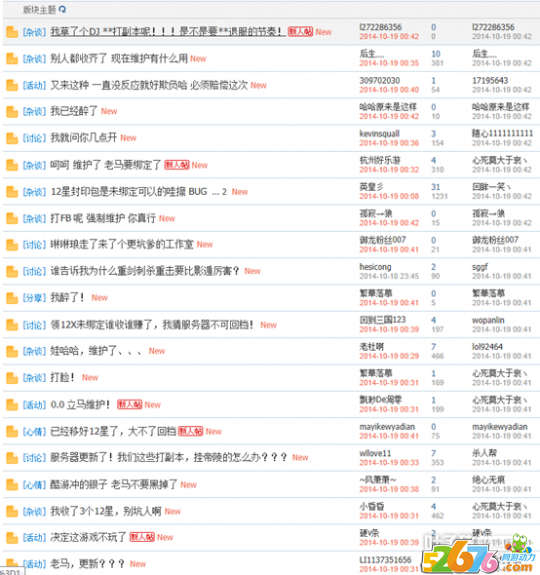
Task: Click [活动] tag of 又来这种 thread
Action: pos(34,85)
